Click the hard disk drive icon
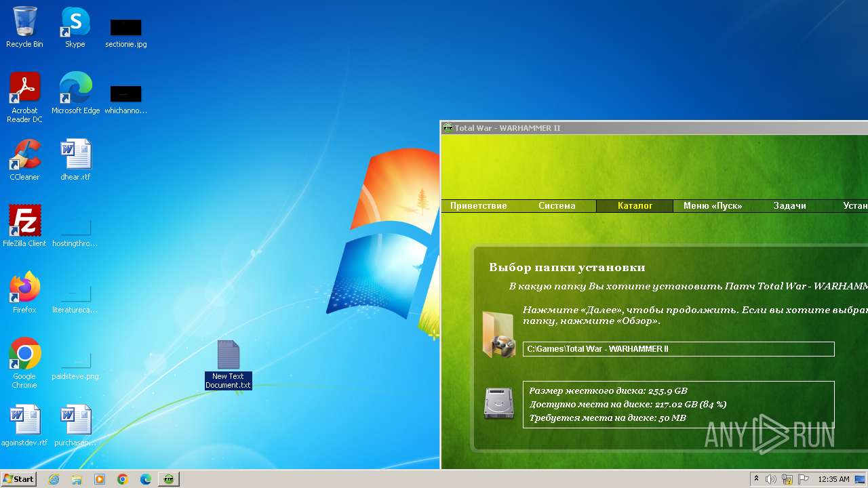This screenshot has height=488, width=868. pos(498,403)
